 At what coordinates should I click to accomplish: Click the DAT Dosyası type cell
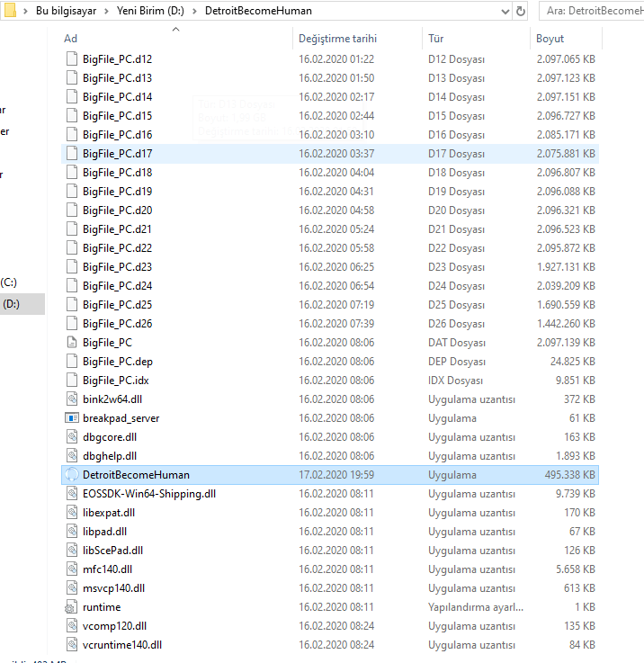pyautogui.click(x=457, y=343)
